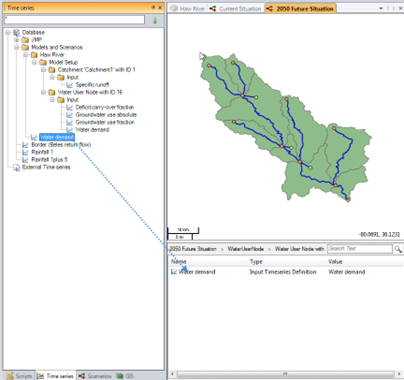Open the Scenarios bottom tab

coord(95,376)
